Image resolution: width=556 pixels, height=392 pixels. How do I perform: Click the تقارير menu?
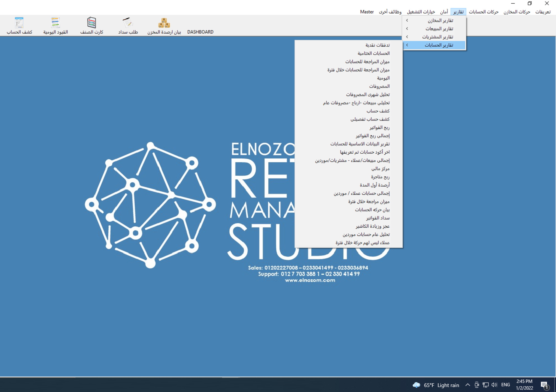click(x=458, y=12)
